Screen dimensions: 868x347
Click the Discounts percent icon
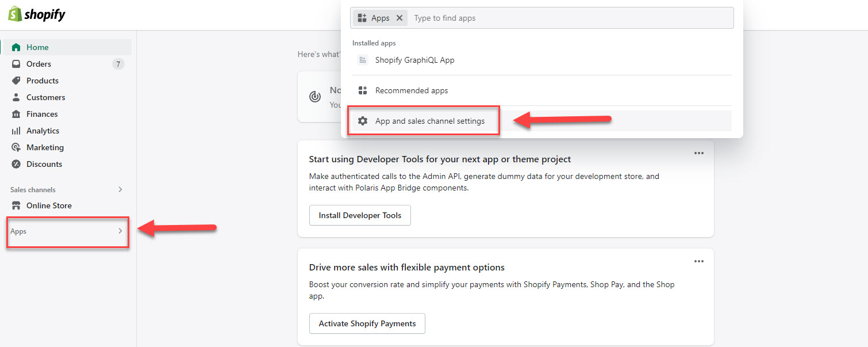tap(16, 164)
